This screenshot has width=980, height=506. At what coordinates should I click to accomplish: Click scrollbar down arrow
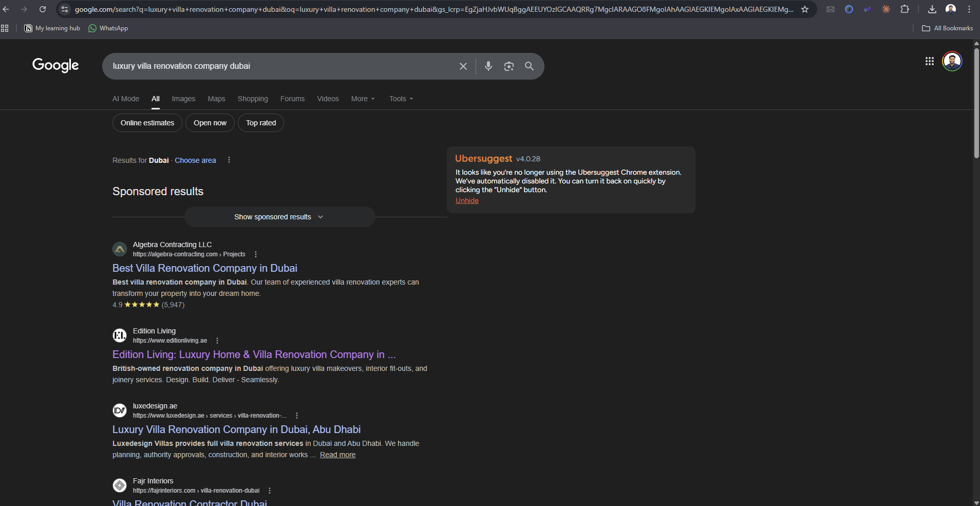[976, 502]
